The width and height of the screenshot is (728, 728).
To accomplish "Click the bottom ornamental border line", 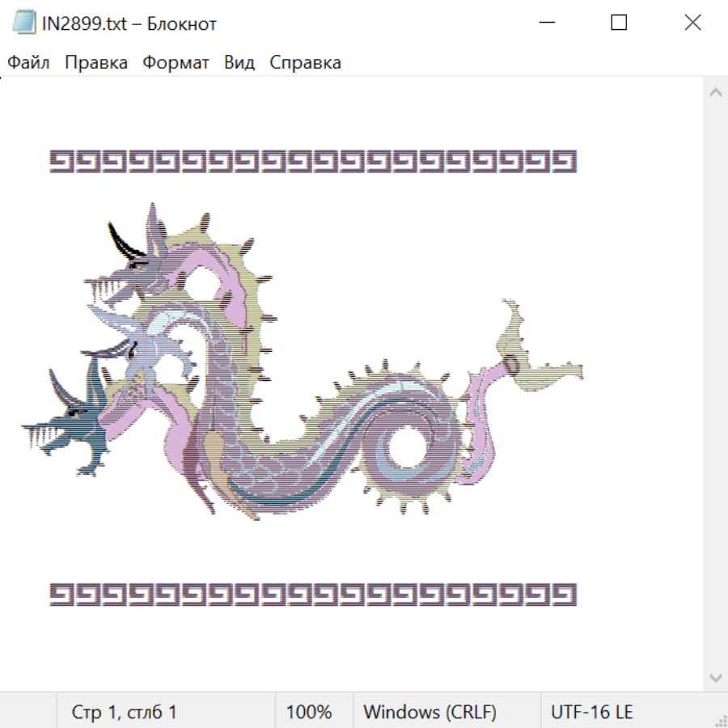I will pyautogui.click(x=312, y=594).
